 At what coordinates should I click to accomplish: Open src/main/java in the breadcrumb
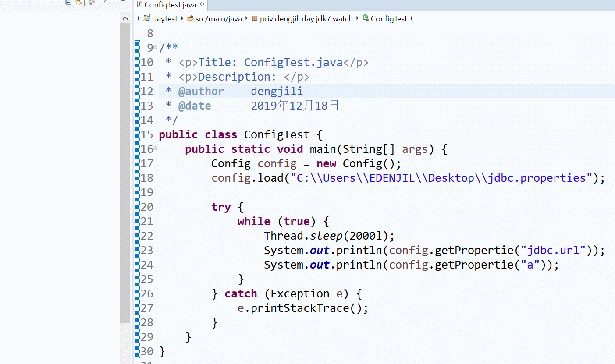[x=219, y=19]
